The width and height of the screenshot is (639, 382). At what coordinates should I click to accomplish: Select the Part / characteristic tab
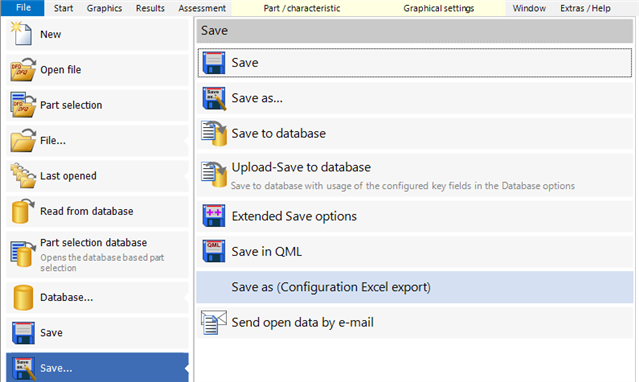tap(301, 8)
